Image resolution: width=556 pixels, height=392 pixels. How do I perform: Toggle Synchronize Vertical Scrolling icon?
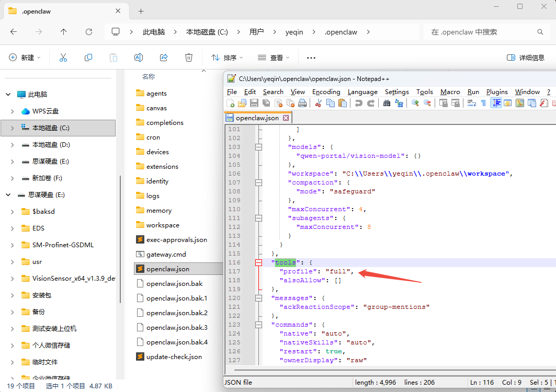pyautogui.click(x=443, y=103)
